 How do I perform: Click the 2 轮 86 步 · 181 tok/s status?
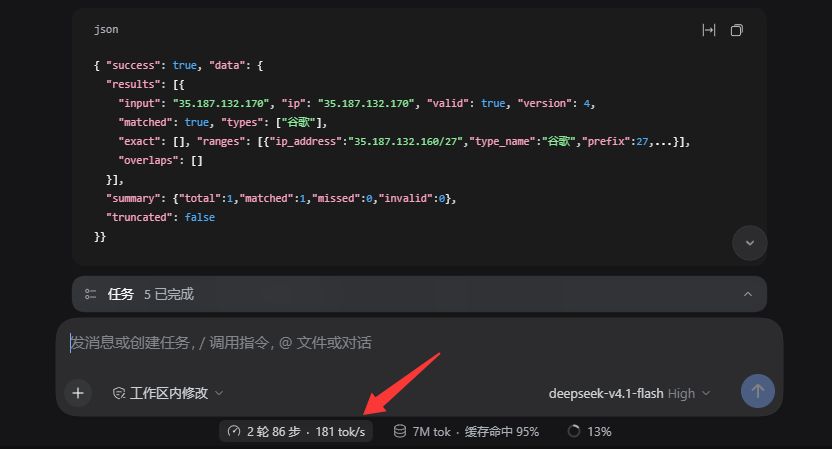(x=296, y=431)
